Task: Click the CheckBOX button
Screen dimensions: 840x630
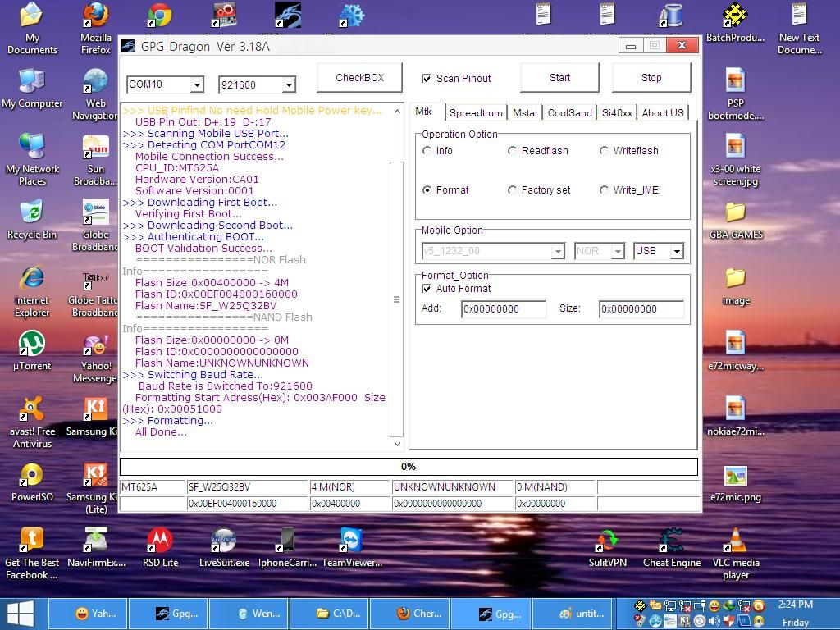Action: pos(359,78)
